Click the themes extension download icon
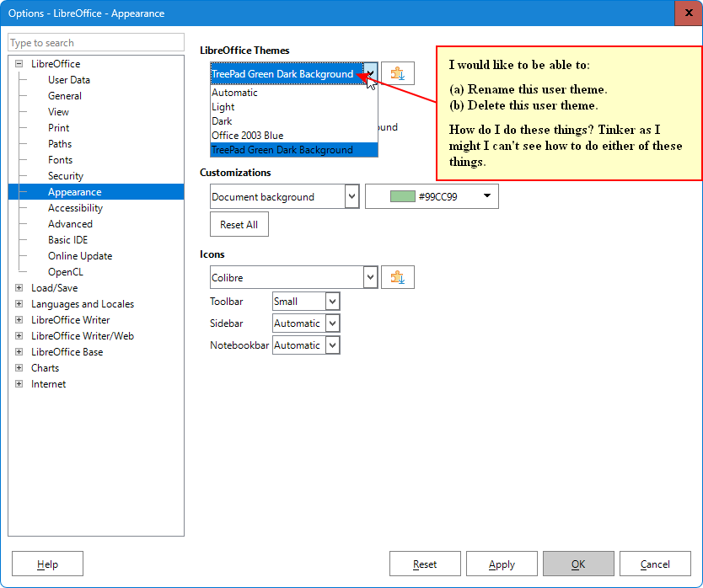Image resolution: width=703 pixels, height=588 pixels. point(398,74)
